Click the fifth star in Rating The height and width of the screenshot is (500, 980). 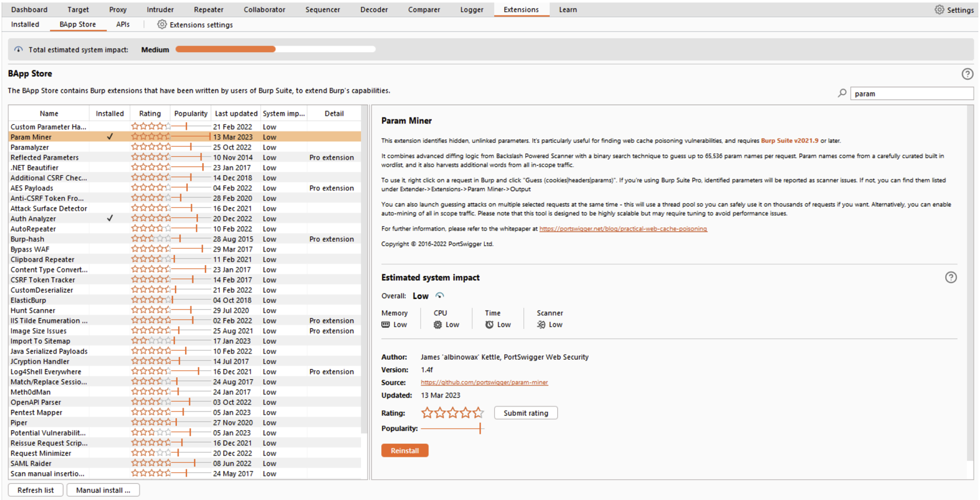tap(478, 413)
